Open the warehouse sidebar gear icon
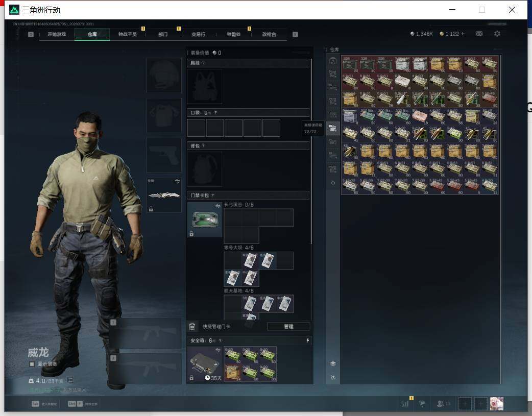The width and height of the screenshot is (532, 416). (x=333, y=183)
